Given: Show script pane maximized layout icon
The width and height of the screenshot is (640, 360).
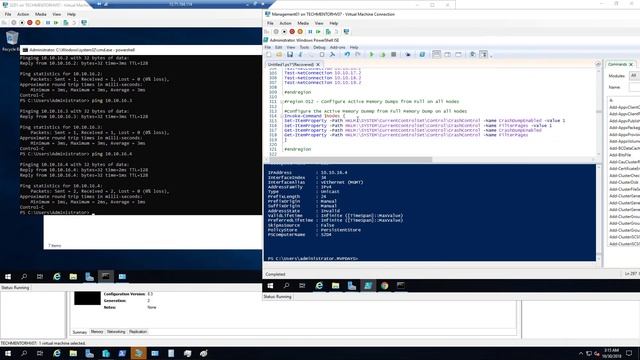Looking at the screenshot, I should point(458,54).
